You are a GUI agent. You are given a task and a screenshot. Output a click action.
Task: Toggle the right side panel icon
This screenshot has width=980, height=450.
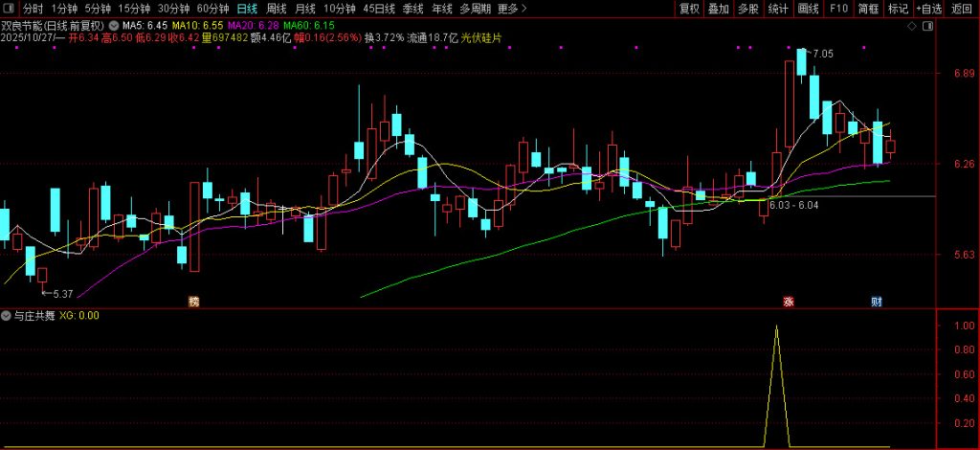[x=928, y=26]
